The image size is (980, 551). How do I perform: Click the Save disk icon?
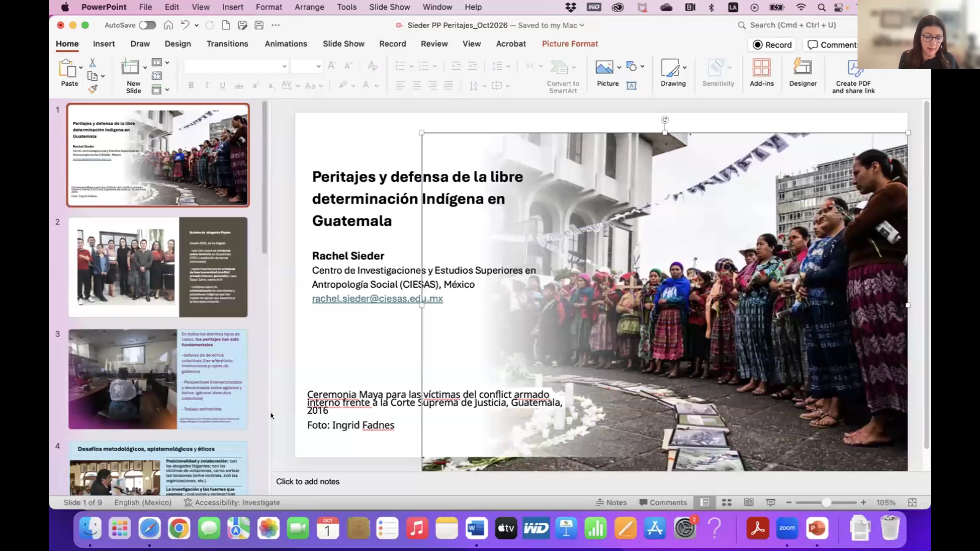pos(259,25)
